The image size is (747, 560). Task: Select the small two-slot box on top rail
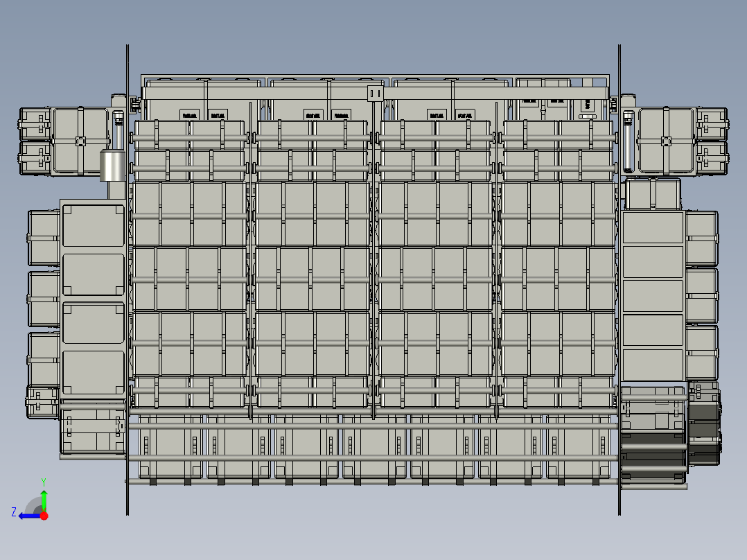[x=376, y=94]
